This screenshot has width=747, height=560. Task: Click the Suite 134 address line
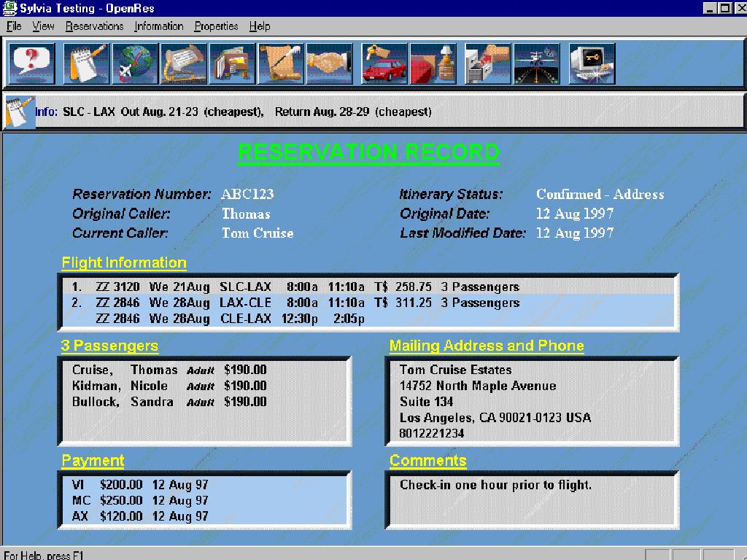(x=426, y=402)
